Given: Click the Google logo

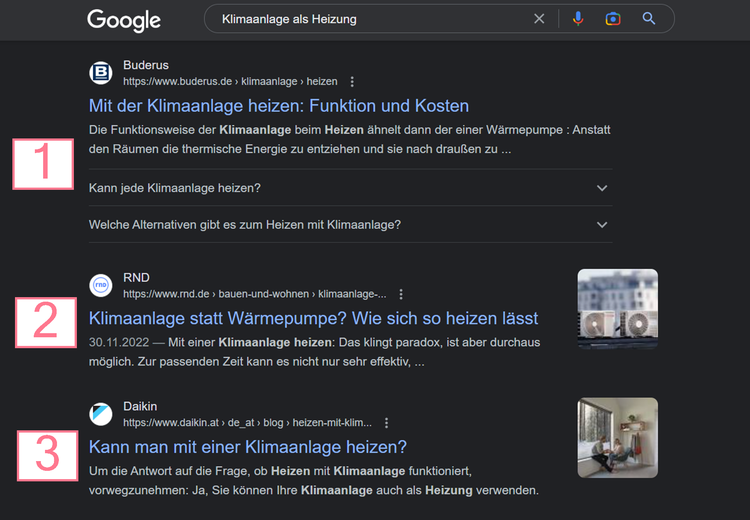Looking at the screenshot, I should [124, 20].
